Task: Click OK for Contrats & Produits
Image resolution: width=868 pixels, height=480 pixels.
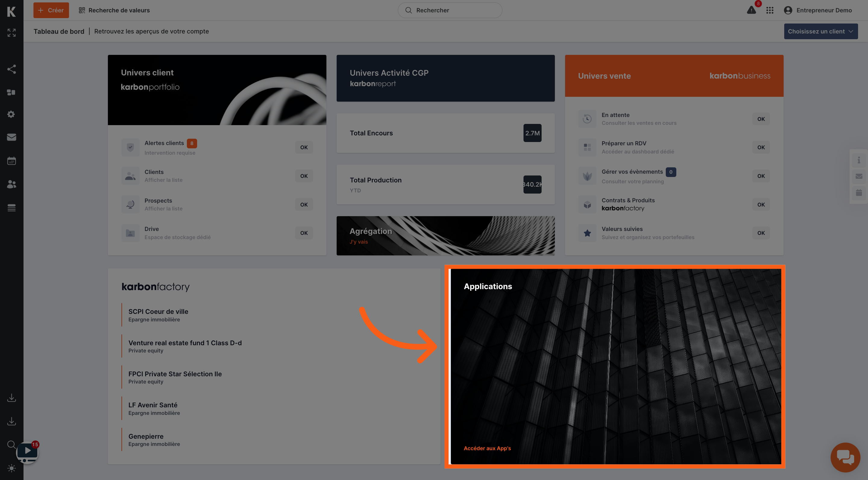Action: (761, 205)
